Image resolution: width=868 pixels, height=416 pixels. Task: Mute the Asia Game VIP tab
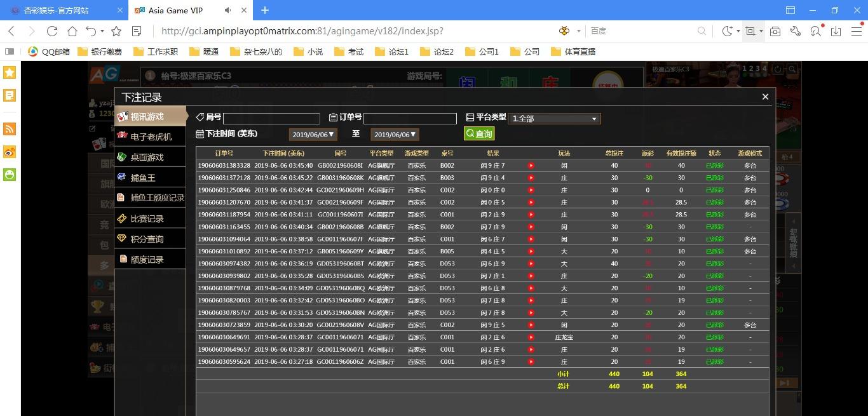click(228, 10)
